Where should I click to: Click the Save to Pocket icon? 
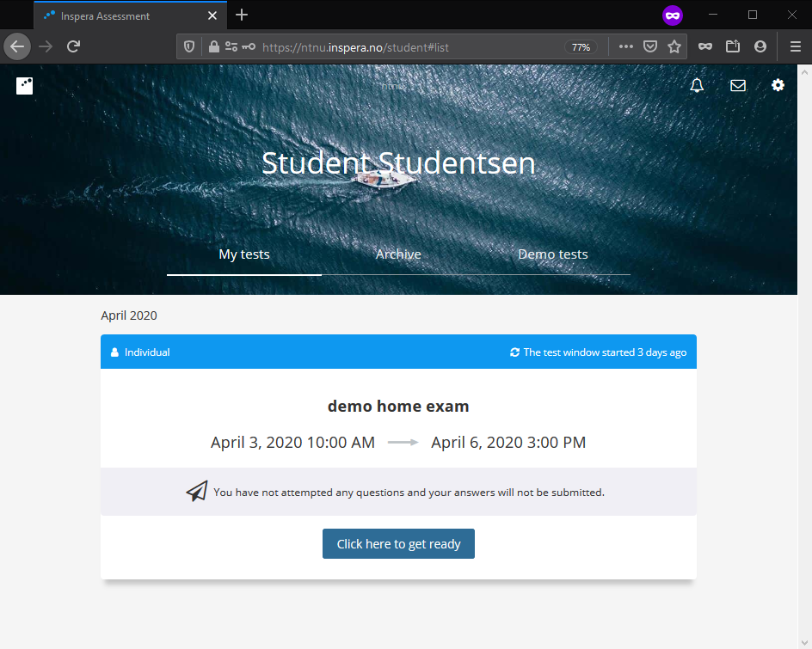coord(651,47)
